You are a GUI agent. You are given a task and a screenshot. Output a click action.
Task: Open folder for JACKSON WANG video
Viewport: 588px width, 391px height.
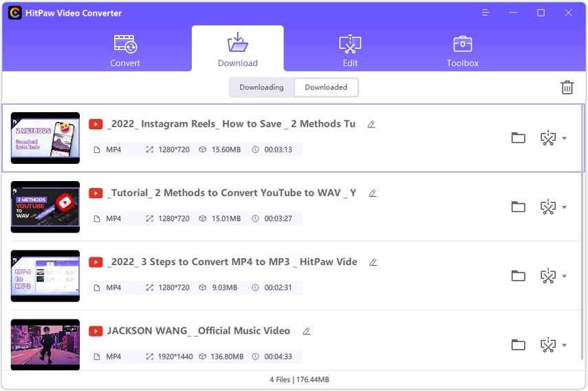click(x=519, y=345)
